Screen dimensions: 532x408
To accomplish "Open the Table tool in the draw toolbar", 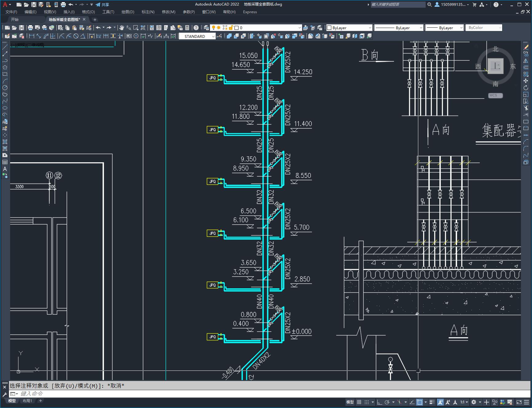I will click(x=5, y=162).
